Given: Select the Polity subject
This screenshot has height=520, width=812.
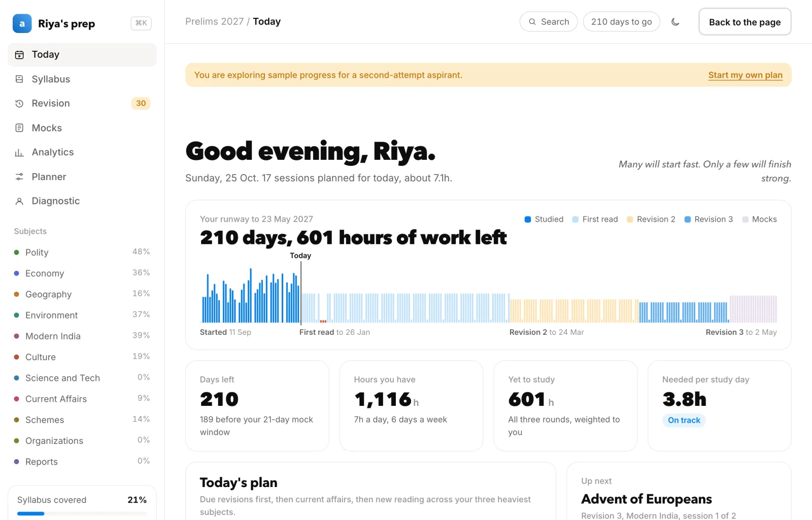Looking at the screenshot, I should tap(82, 252).
